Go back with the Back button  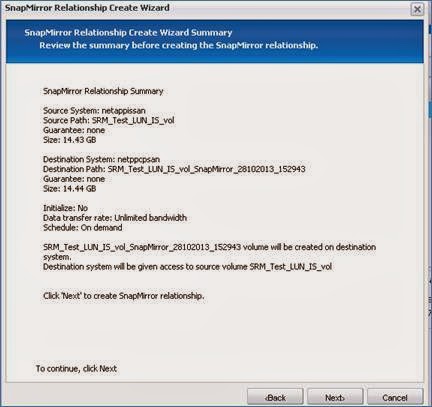[275, 397]
